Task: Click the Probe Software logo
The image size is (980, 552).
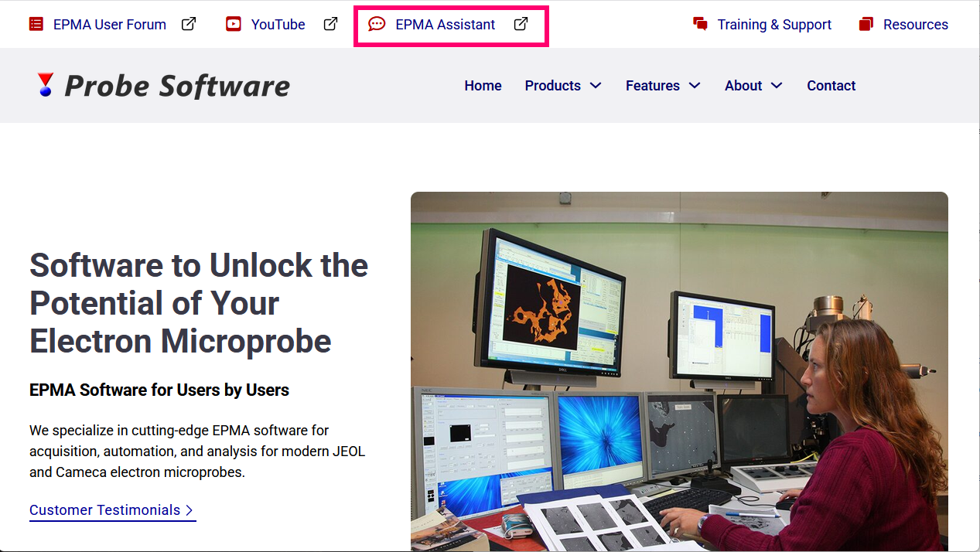Action: tap(162, 85)
